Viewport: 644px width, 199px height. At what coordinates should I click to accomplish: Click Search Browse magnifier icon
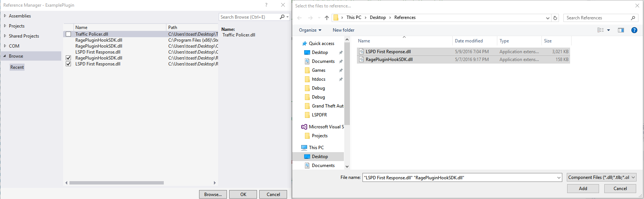click(x=282, y=17)
